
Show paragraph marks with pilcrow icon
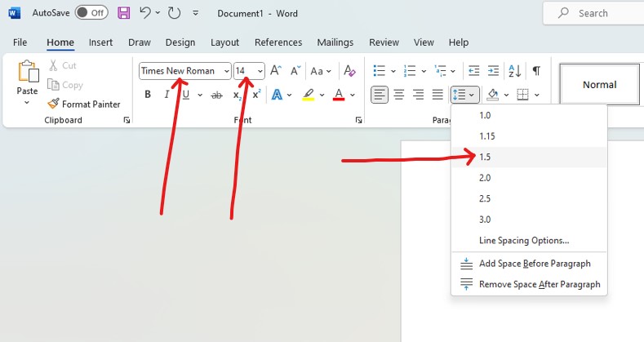[536, 71]
